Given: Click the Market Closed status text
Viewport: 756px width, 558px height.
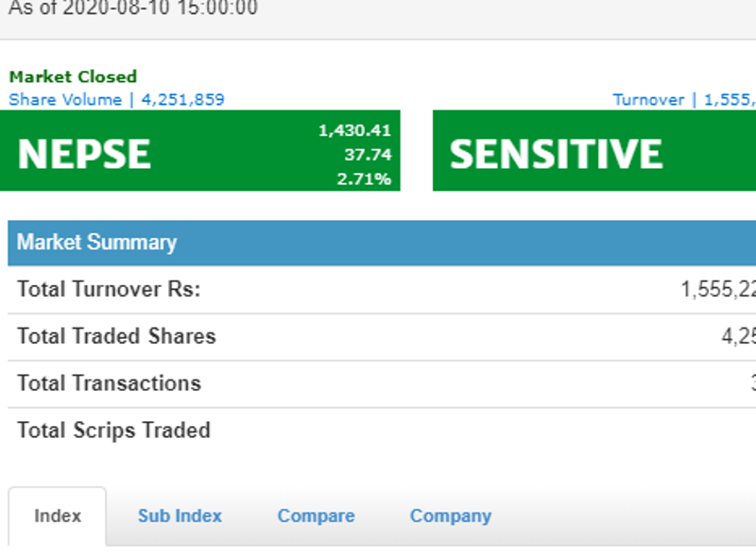Looking at the screenshot, I should (x=73, y=76).
